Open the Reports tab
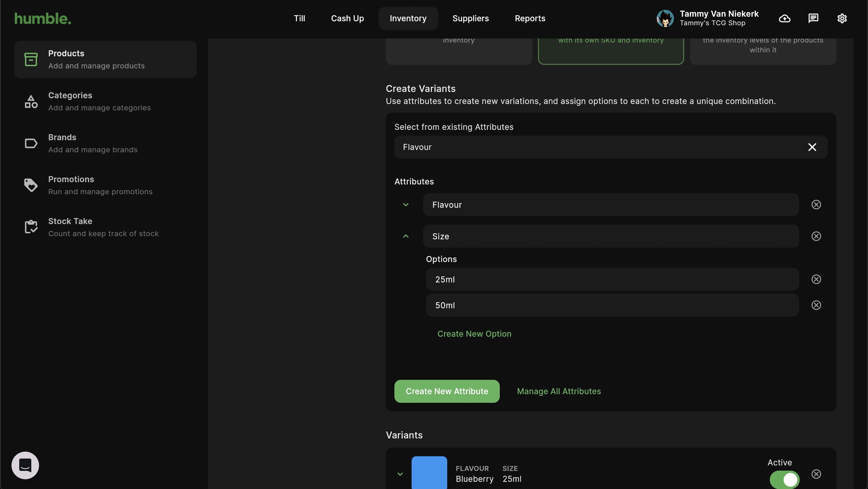868x489 pixels. [x=530, y=18]
